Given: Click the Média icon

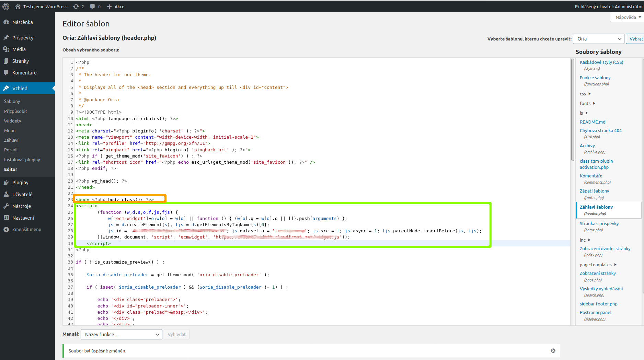Looking at the screenshot, I should [x=6, y=49].
